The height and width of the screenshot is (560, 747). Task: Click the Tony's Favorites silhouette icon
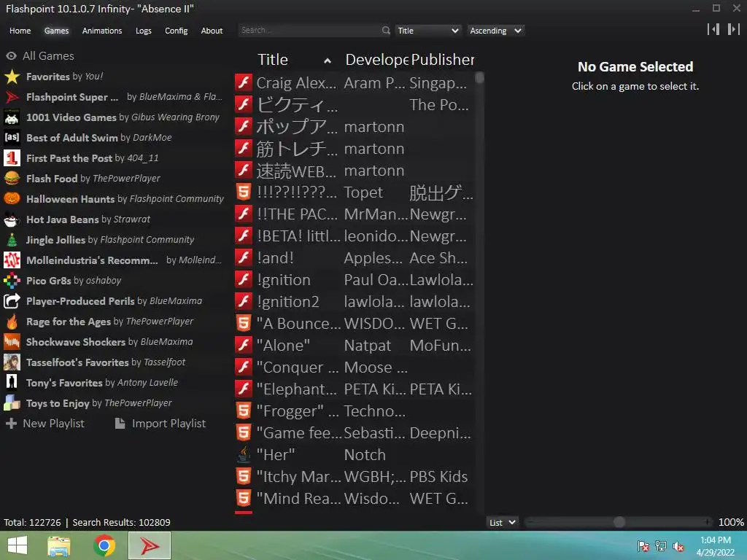(12, 382)
